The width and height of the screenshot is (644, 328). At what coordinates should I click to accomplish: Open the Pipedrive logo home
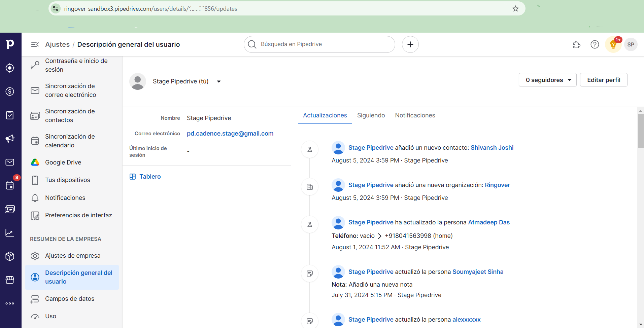pos(10,44)
